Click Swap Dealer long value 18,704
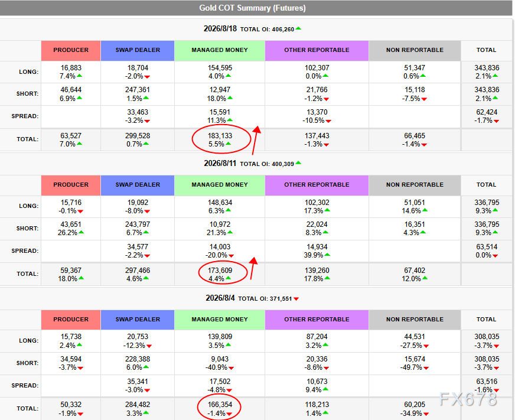This screenshot has height=420, width=515. coord(138,68)
